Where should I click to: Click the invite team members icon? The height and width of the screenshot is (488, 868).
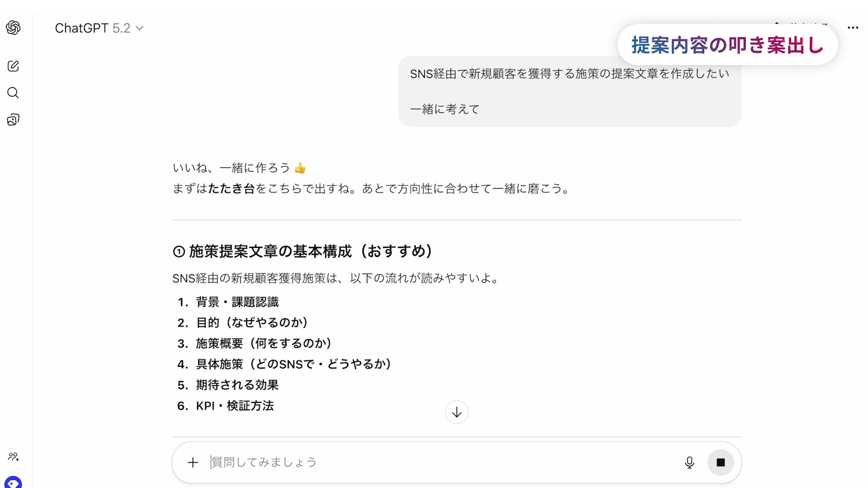(x=13, y=457)
